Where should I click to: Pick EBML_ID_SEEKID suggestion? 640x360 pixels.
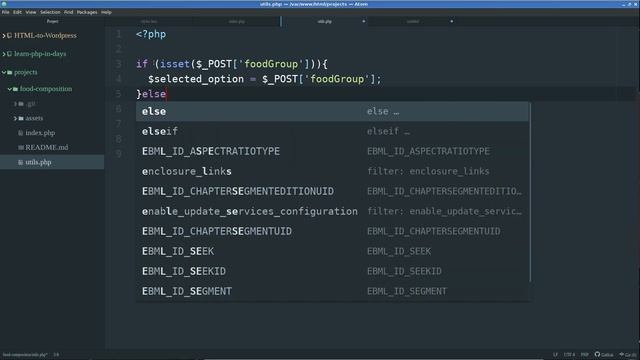click(x=332, y=271)
